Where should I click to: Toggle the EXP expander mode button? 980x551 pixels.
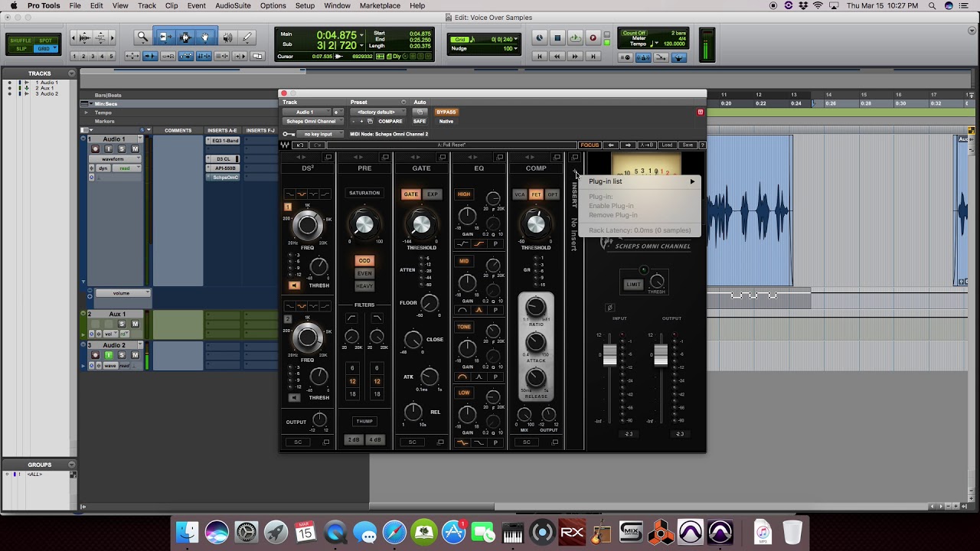click(x=433, y=194)
